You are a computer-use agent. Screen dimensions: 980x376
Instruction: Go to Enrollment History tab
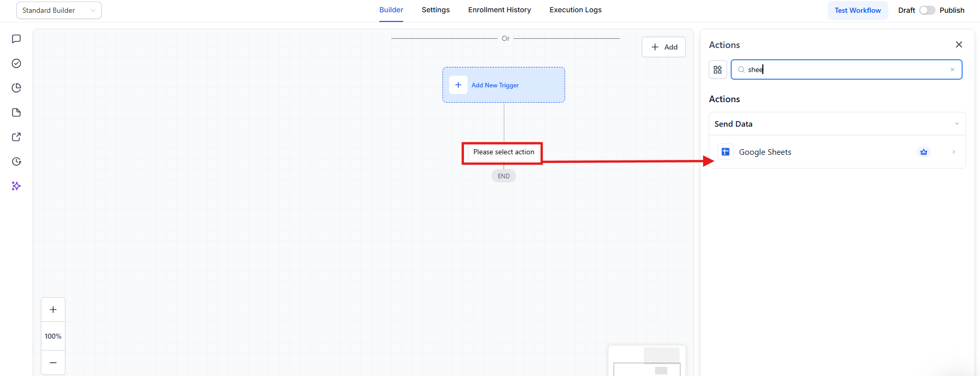click(x=500, y=10)
